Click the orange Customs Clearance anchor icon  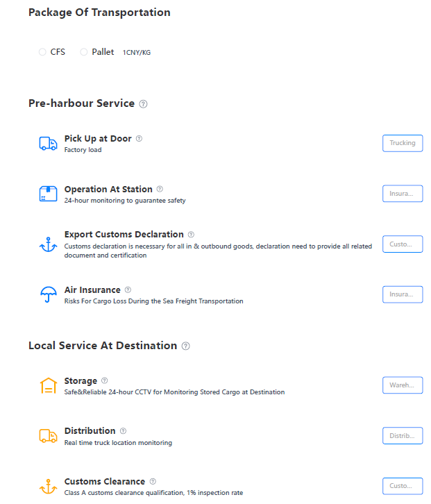point(48,486)
